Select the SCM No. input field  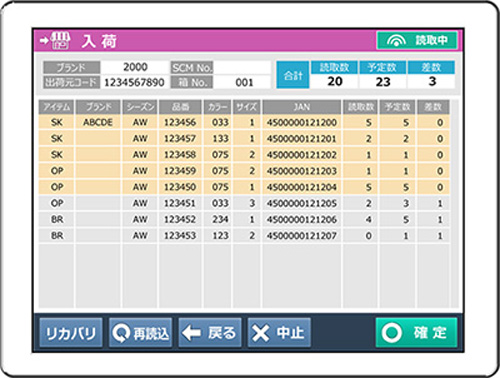242,67
